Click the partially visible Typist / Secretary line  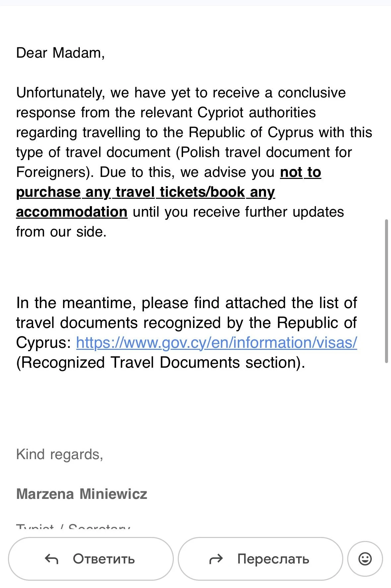coord(73,526)
